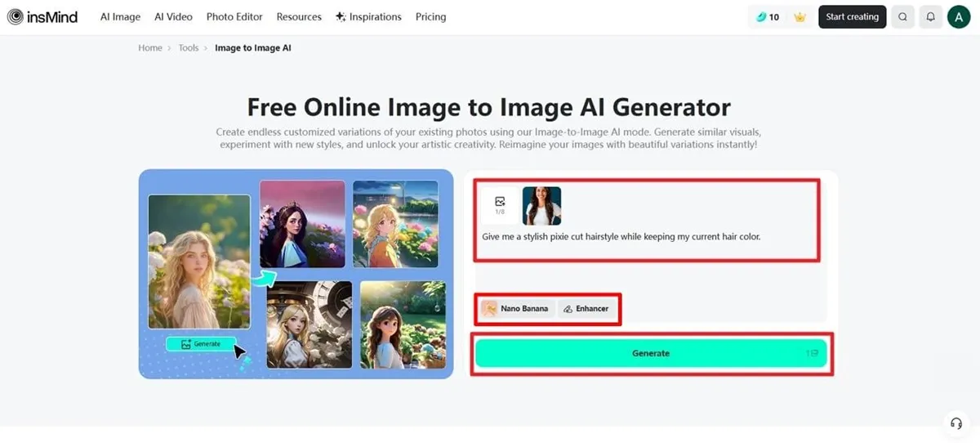980x443 pixels.
Task: Go to the Pricing page
Action: tap(430, 16)
